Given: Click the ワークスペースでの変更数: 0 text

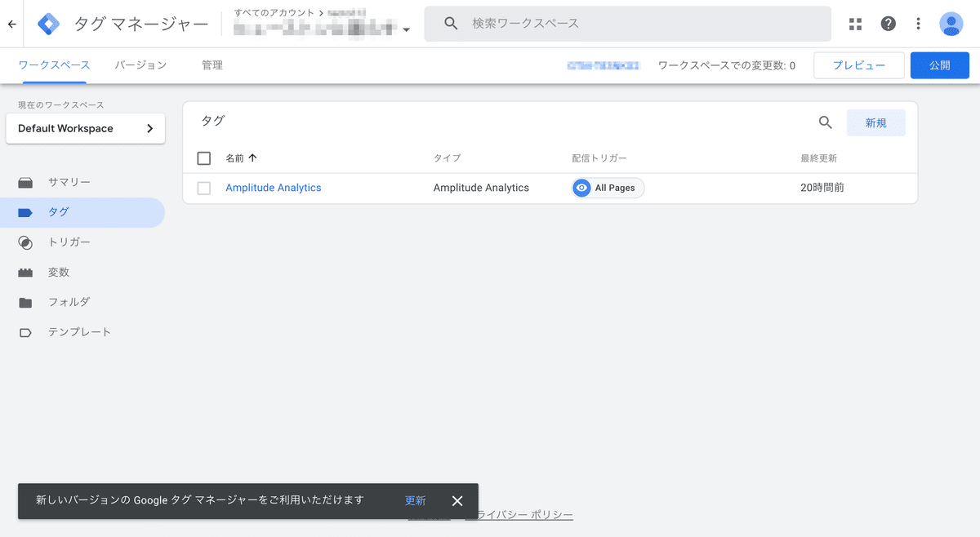Looking at the screenshot, I should click(x=727, y=65).
